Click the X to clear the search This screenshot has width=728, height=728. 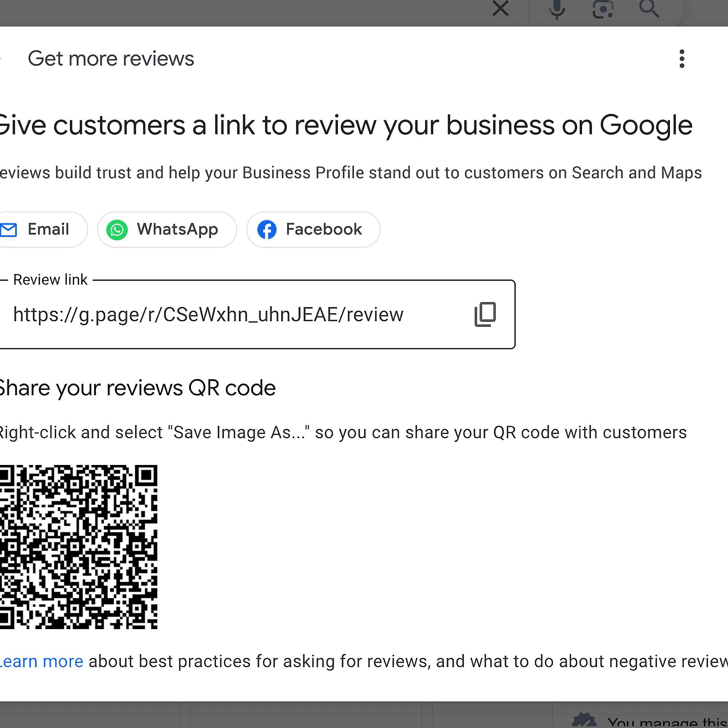click(x=500, y=8)
